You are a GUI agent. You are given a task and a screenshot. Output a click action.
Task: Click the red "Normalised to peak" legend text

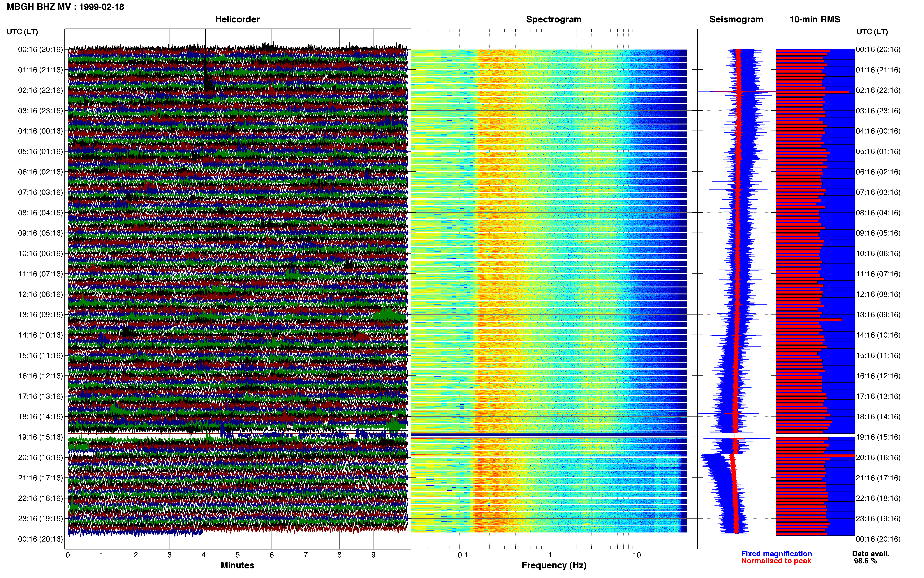(x=776, y=561)
